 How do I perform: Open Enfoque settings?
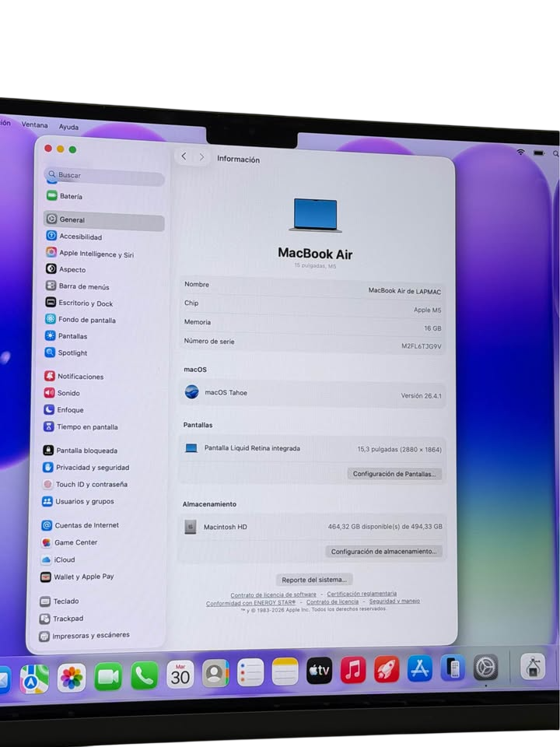click(x=64, y=410)
